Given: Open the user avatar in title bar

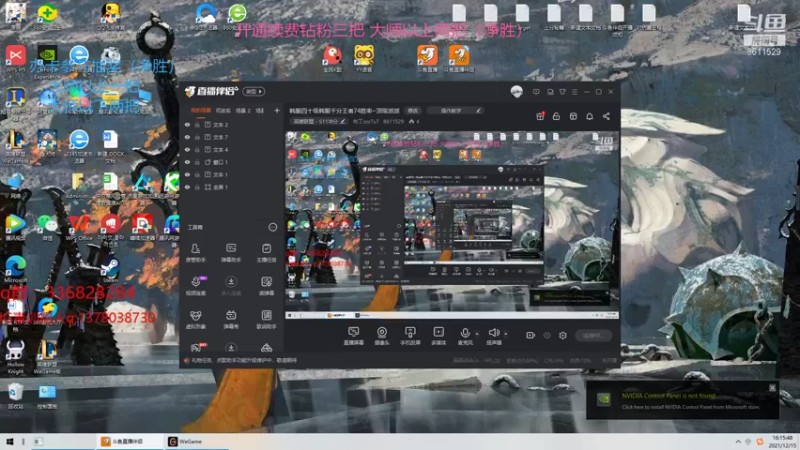Looking at the screenshot, I should pos(516,92).
